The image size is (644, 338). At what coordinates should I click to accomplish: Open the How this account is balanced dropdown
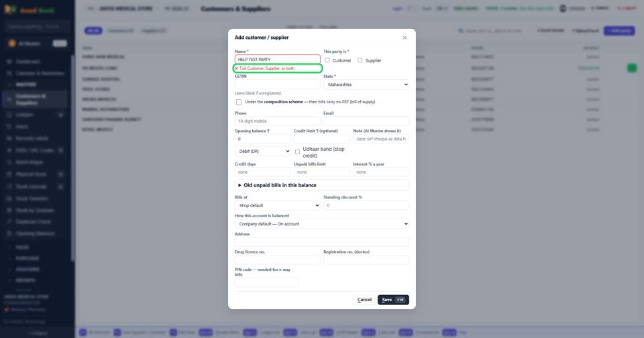pyautogui.click(x=321, y=224)
